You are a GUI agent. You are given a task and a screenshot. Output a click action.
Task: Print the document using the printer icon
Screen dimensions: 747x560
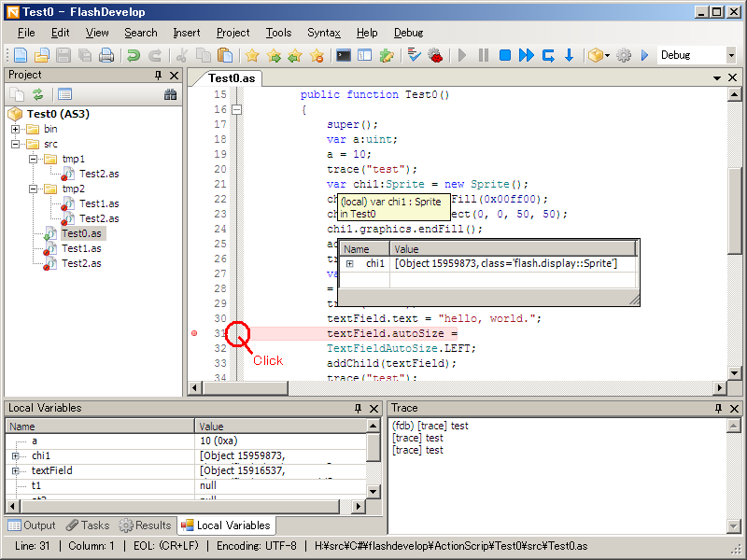pyautogui.click(x=106, y=55)
